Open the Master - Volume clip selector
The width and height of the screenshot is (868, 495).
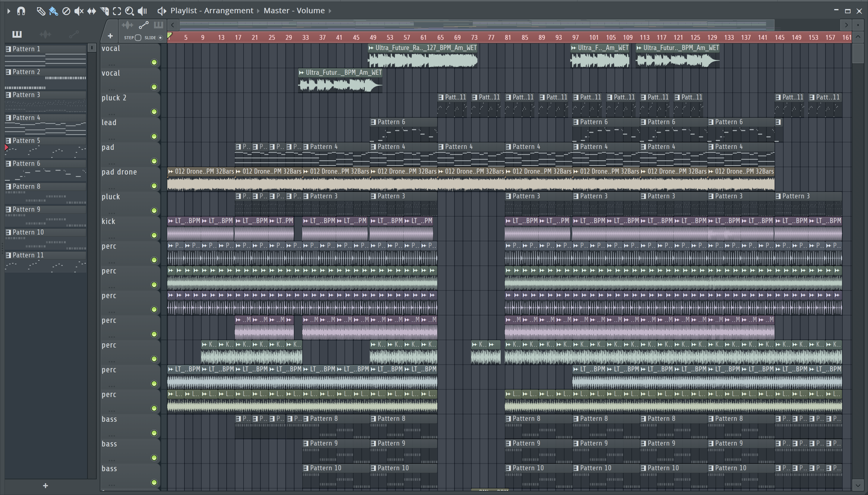point(294,11)
